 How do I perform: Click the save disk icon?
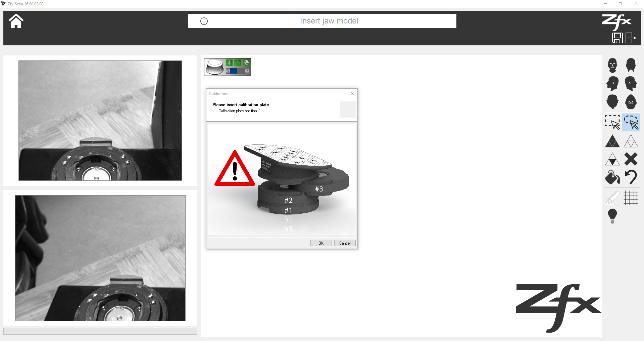point(617,38)
